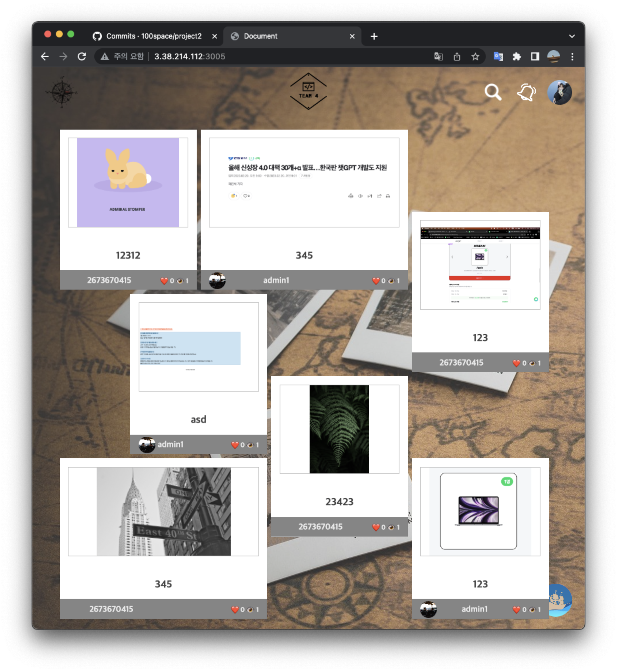Click the compass icon in the header
The width and height of the screenshot is (617, 672).
click(62, 92)
